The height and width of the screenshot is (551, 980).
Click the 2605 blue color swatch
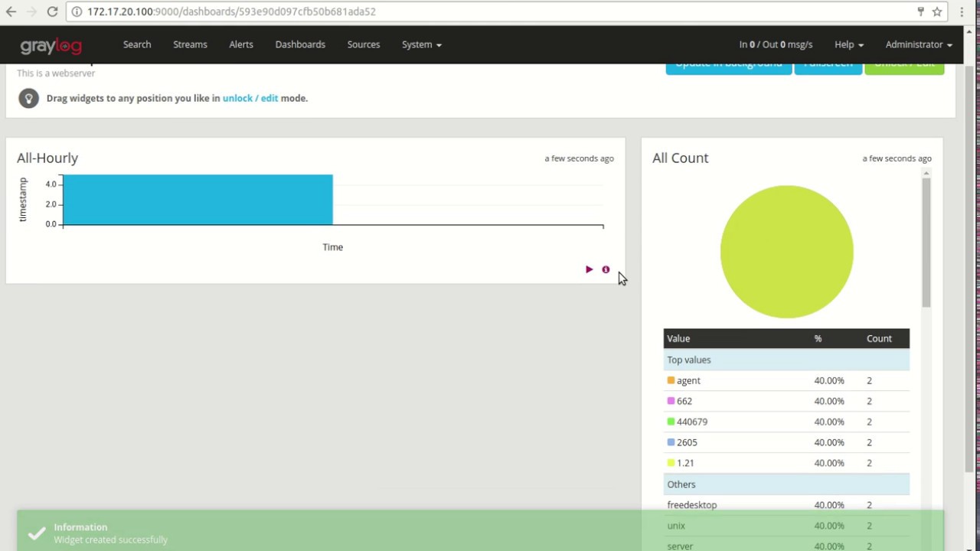[x=671, y=442]
